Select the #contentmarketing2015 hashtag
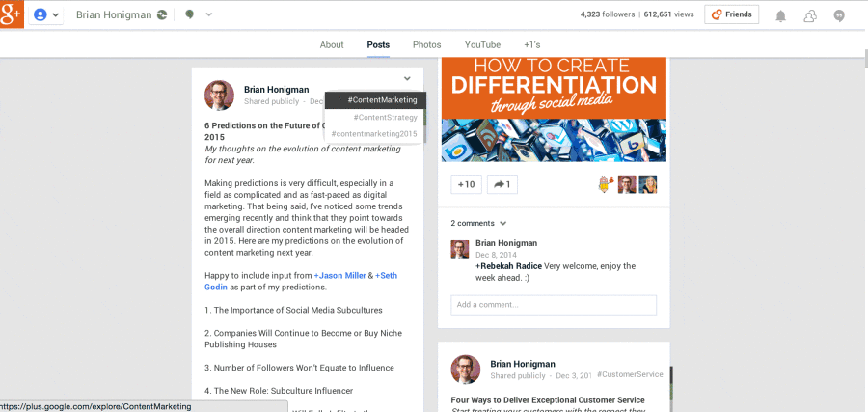This screenshot has height=412, width=868. pyautogui.click(x=373, y=133)
